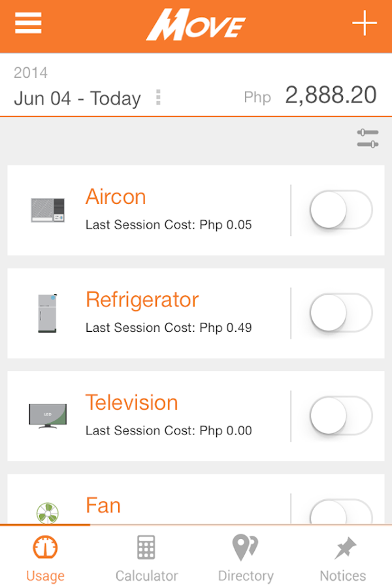This screenshot has width=392, height=588.
Task: Click the Refrigerator appliance icon
Action: pyautogui.click(x=48, y=313)
